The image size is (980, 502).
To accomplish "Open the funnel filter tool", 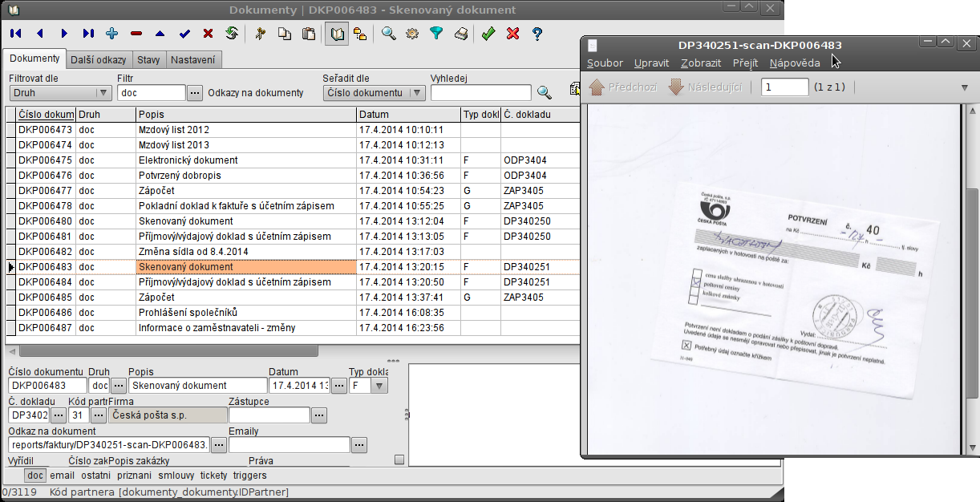I will click(x=436, y=34).
